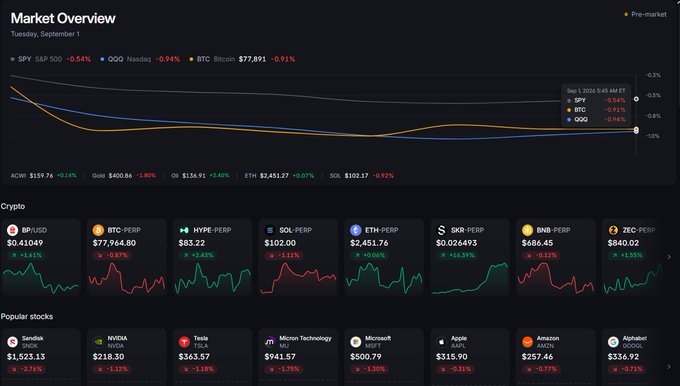680x386 pixels.
Task: Click the Crypto section heading
Action: tap(13, 206)
